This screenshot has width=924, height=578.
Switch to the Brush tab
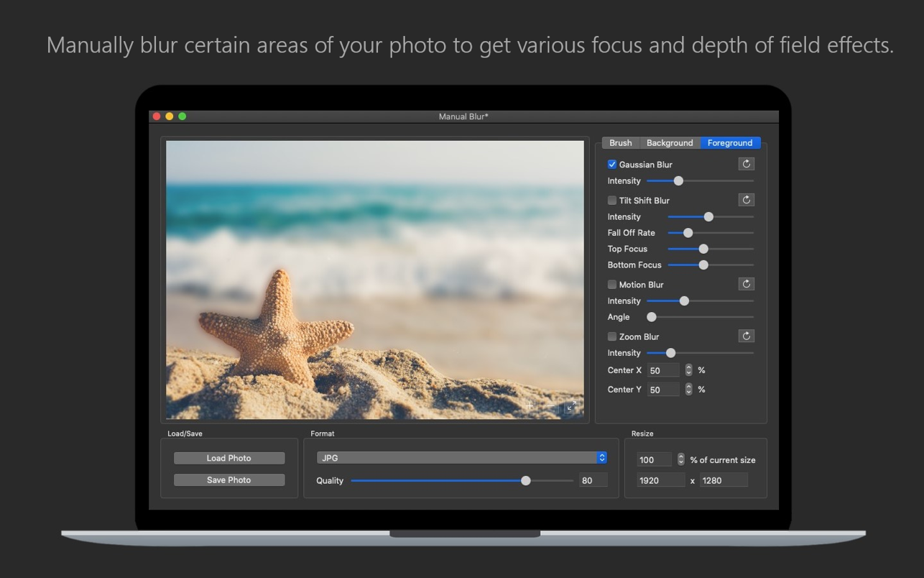pyautogui.click(x=620, y=143)
